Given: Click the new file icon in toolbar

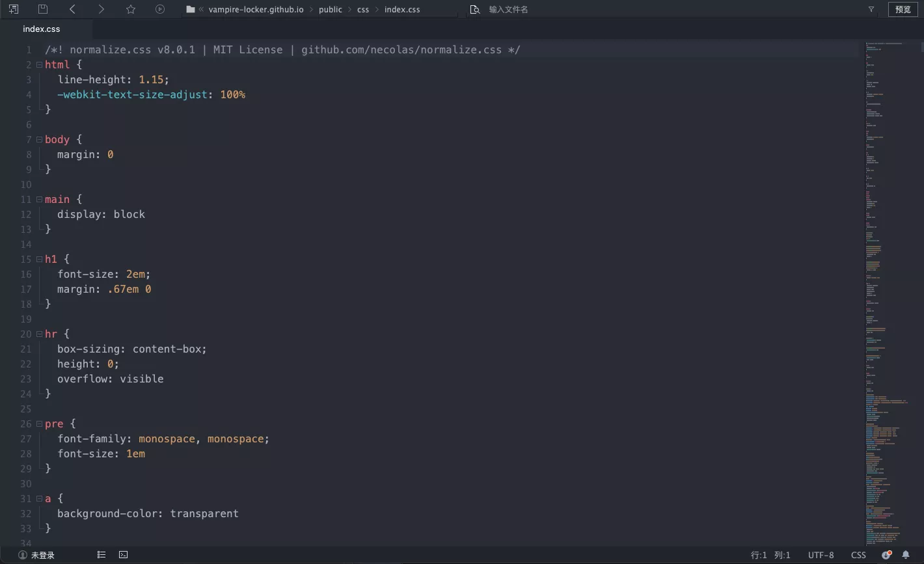Looking at the screenshot, I should point(14,9).
